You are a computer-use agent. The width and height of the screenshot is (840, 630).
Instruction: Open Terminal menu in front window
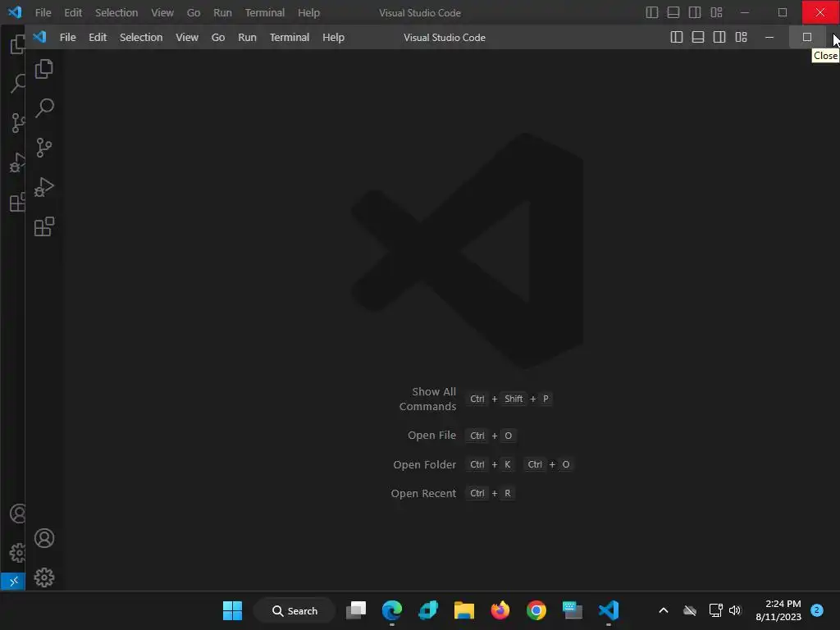coord(290,38)
